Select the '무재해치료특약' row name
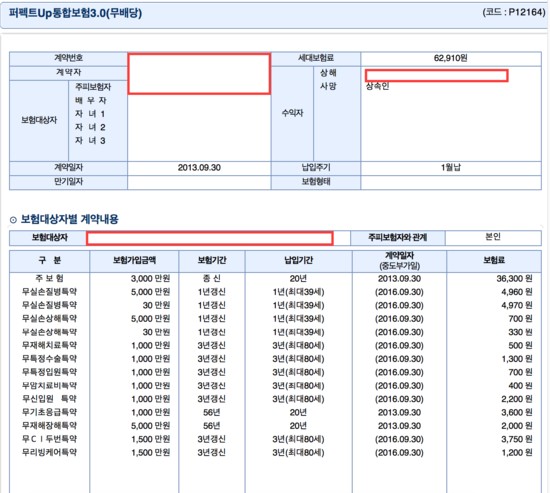Viewport: 550px width, 493px height. click(x=49, y=346)
